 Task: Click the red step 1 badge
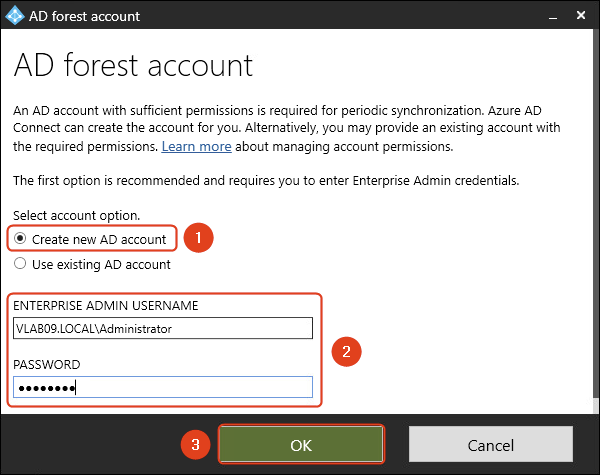pyautogui.click(x=199, y=238)
